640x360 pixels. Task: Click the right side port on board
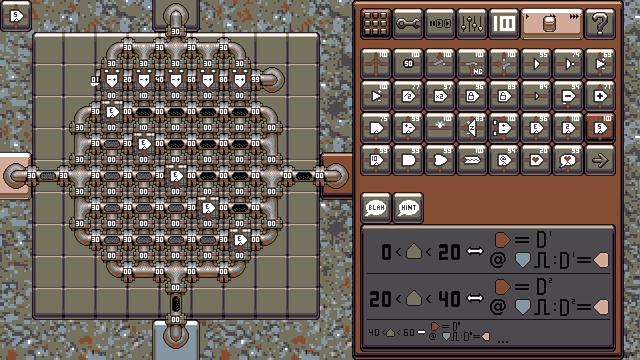point(337,176)
